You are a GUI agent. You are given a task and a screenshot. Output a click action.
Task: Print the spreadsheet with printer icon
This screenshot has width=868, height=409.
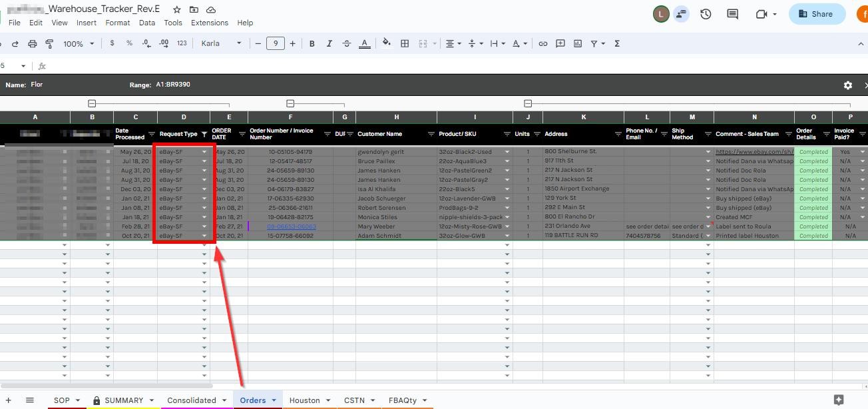[x=32, y=43]
